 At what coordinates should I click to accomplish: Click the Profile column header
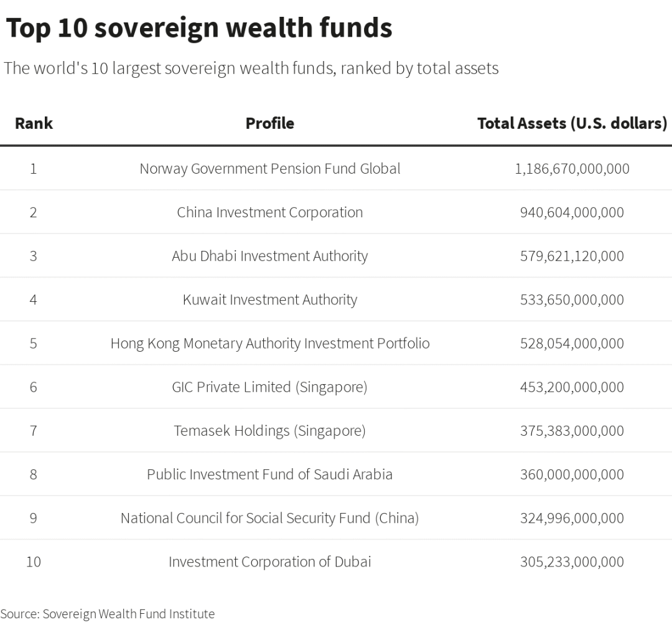(x=269, y=123)
